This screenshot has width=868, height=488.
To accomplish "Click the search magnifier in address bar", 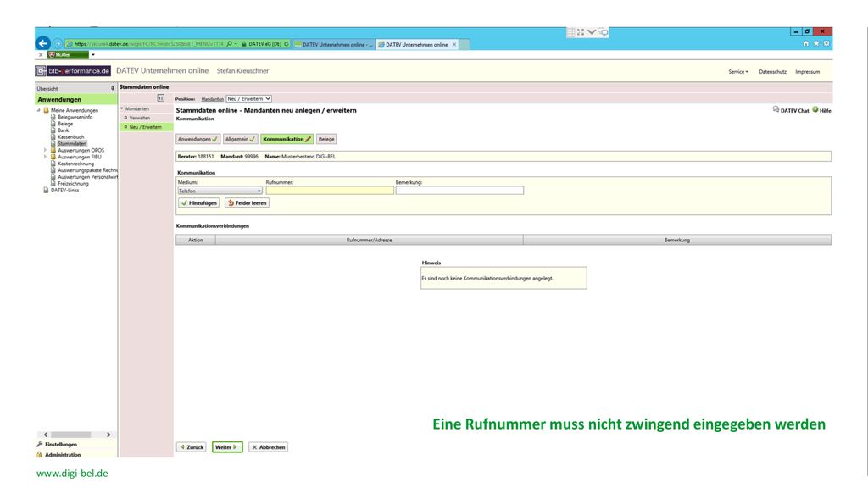I will [229, 44].
